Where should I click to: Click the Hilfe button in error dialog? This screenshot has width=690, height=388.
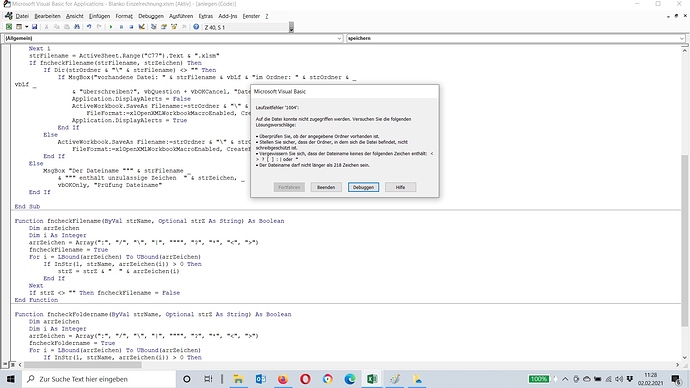pyautogui.click(x=400, y=187)
